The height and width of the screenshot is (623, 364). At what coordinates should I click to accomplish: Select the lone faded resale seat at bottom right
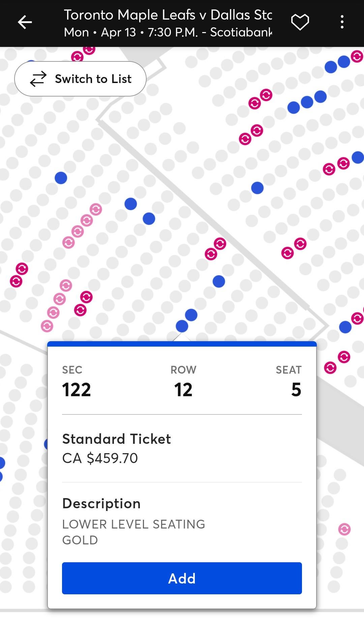[344, 529]
